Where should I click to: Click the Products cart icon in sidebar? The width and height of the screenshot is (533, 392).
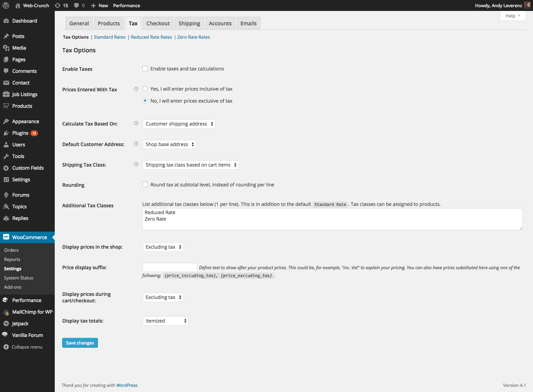(6, 106)
